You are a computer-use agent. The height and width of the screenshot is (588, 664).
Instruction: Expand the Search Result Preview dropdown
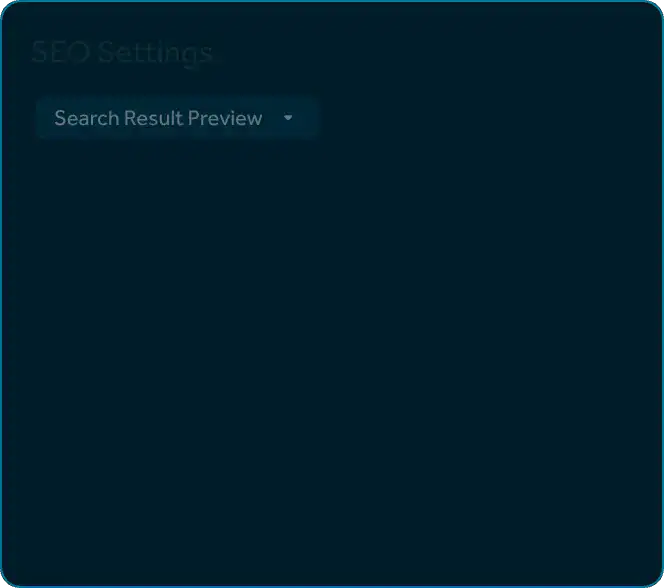tap(177, 118)
